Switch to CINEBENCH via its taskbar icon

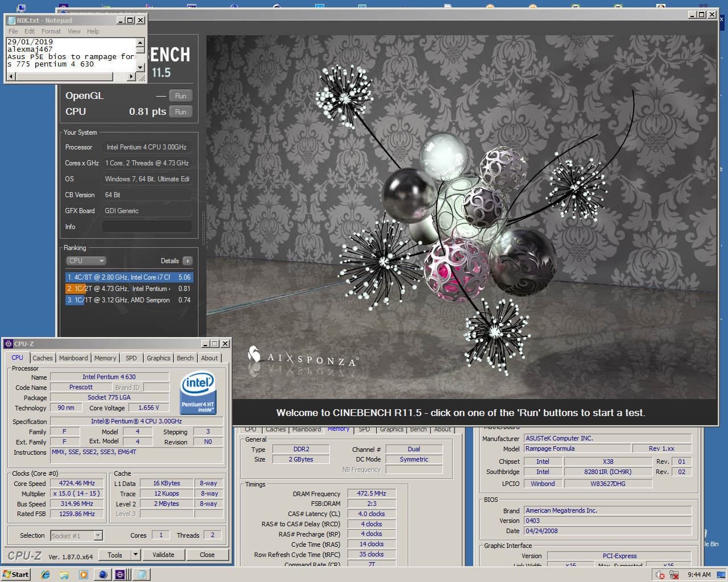click(x=102, y=575)
